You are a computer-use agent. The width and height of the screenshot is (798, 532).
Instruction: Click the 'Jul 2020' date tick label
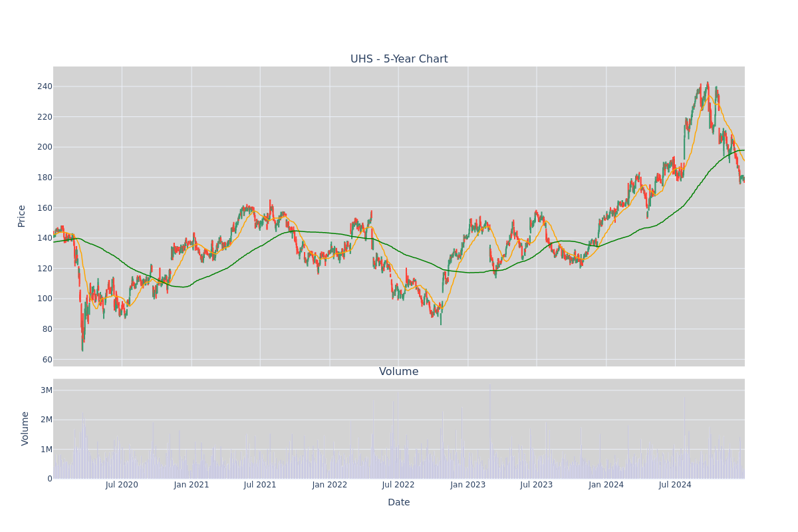pyautogui.click(x=122, y=485)
